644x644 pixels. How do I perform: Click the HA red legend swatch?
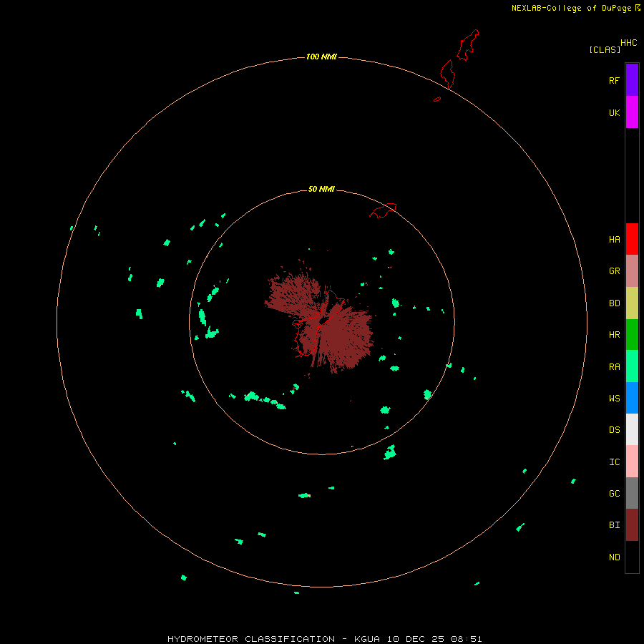point(632,239)
